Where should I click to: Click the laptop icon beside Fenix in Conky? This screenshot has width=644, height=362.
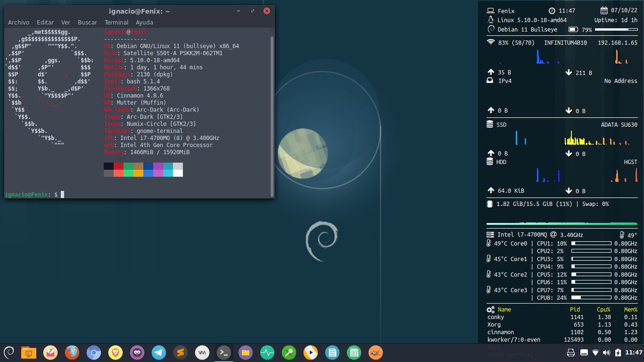click(491, 10)
